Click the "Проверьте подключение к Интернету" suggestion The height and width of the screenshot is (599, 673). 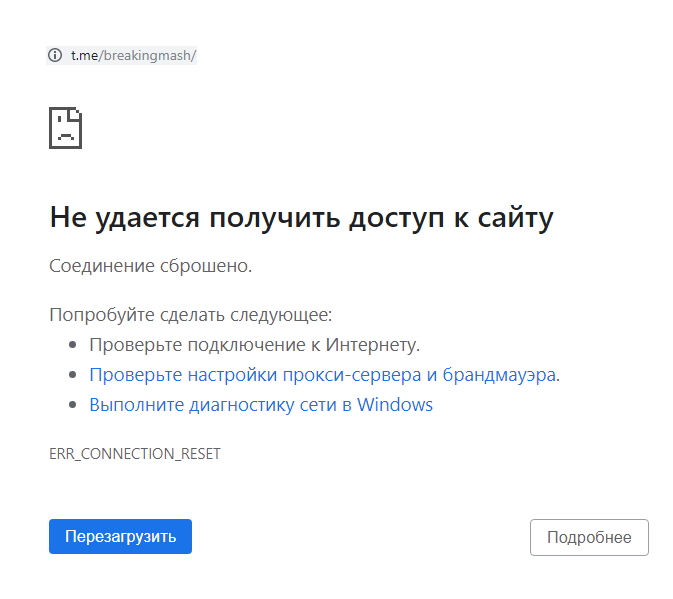pos(254,345)
